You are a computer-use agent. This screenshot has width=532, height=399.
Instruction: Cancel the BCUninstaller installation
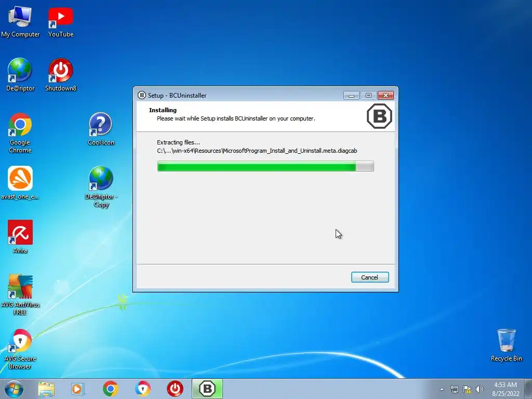[370, 277]
